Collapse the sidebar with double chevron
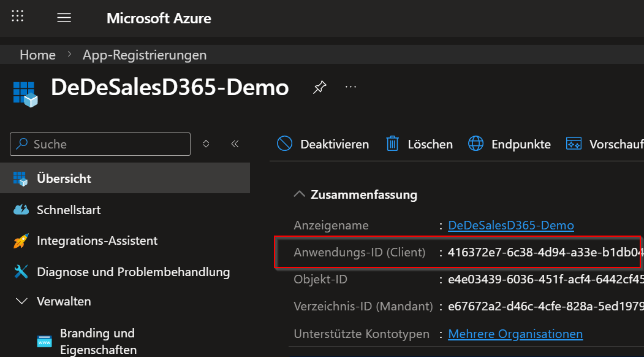Image resolution: width=644 pixels, height=357 pixels. [235, 144]
